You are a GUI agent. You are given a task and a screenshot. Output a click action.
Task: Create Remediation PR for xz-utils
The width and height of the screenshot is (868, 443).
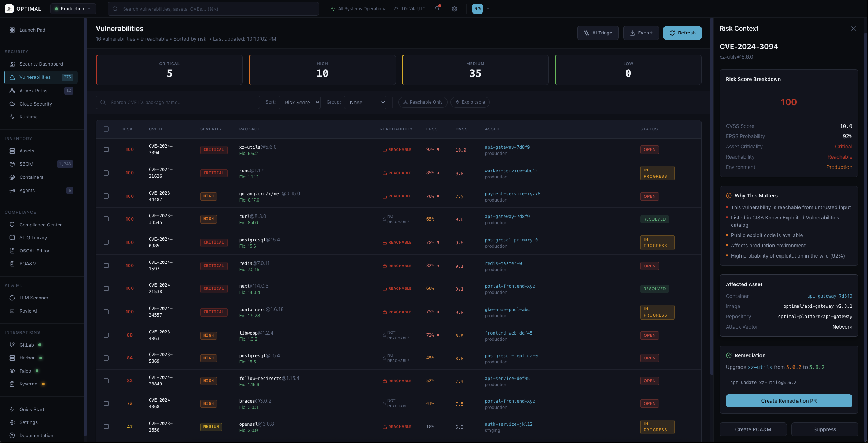[x=788, y=401]
